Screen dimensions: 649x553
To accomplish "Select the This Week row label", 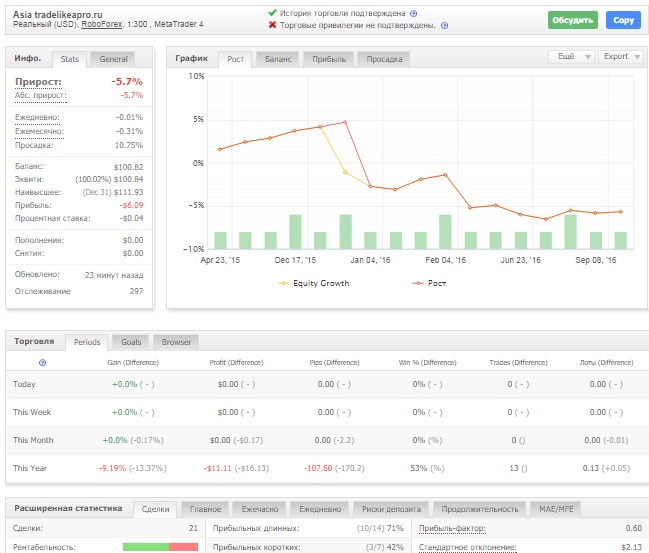I will (x=32, y=412).
